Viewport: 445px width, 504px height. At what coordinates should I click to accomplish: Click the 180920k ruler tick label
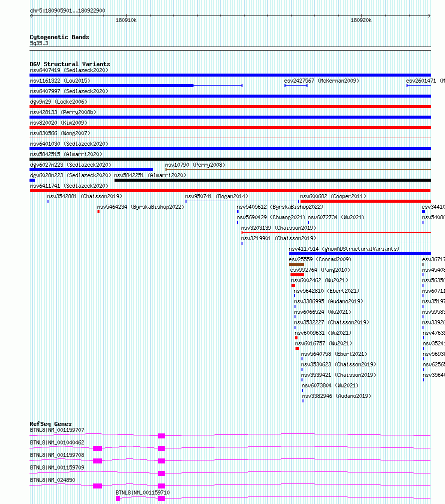click(x=361, y=20)
